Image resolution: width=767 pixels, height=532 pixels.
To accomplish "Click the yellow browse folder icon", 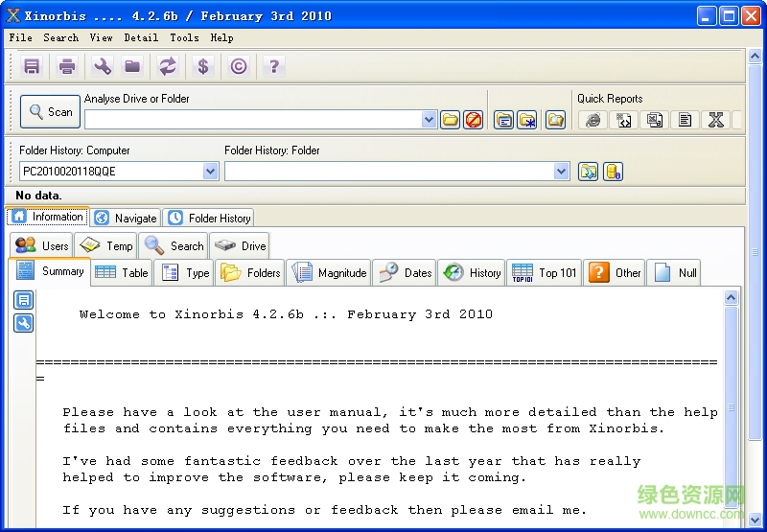I will pyautogui.click(x=450, y=120).
